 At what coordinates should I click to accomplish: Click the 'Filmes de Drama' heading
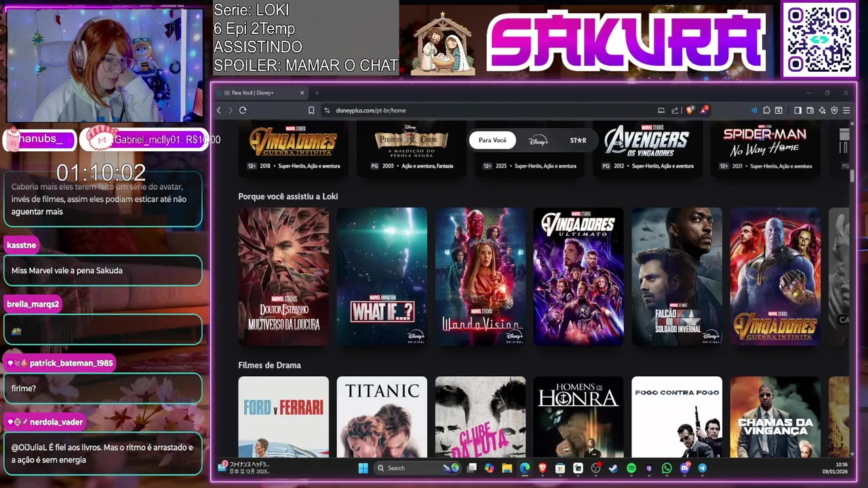[269, 365]
